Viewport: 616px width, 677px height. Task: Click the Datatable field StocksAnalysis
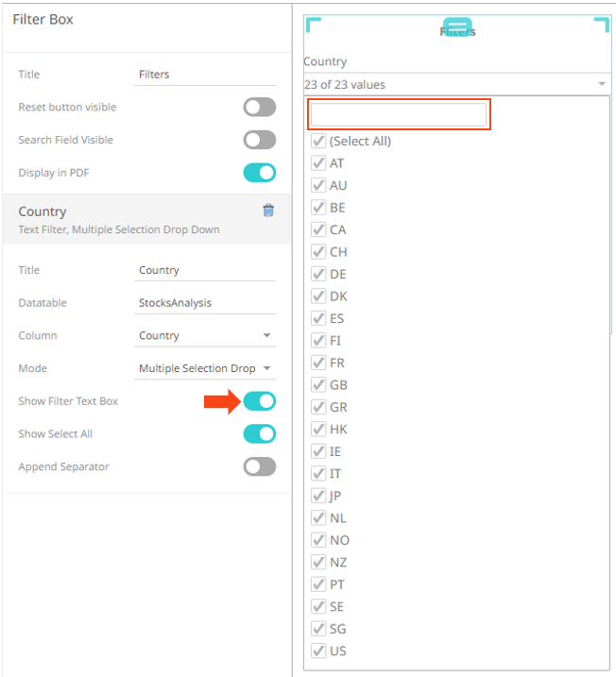click(x=205, y=303)
